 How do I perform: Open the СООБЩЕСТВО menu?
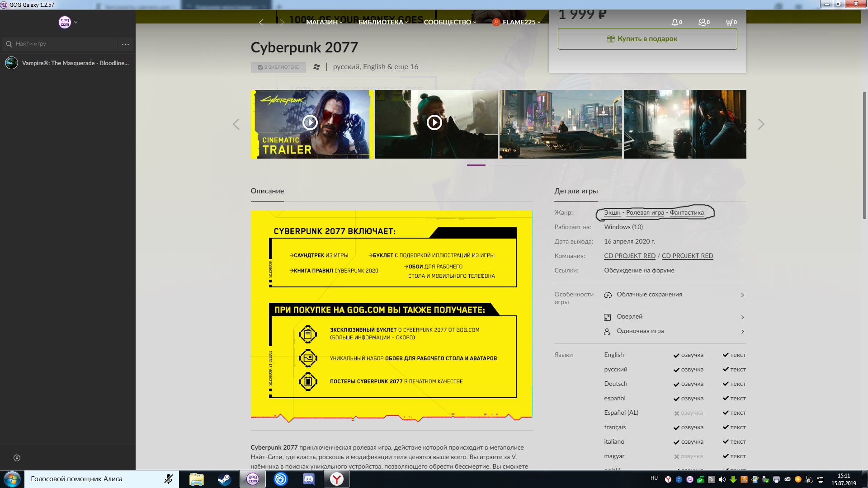coord(450,22)
